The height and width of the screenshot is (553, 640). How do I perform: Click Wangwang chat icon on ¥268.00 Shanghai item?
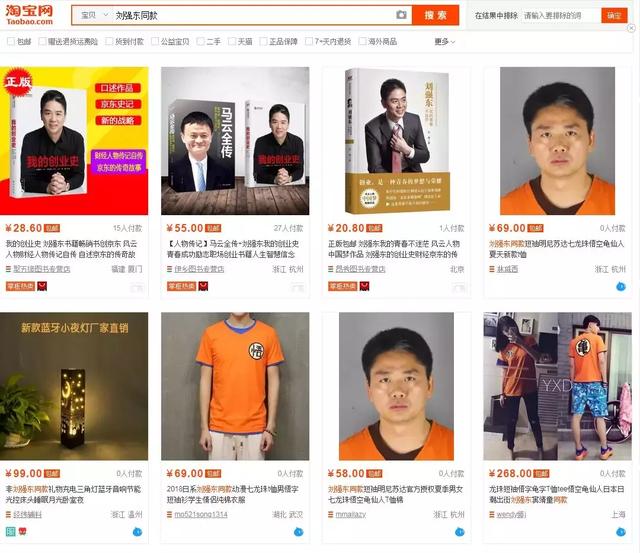pyautogui.click(x=620, y=532)
